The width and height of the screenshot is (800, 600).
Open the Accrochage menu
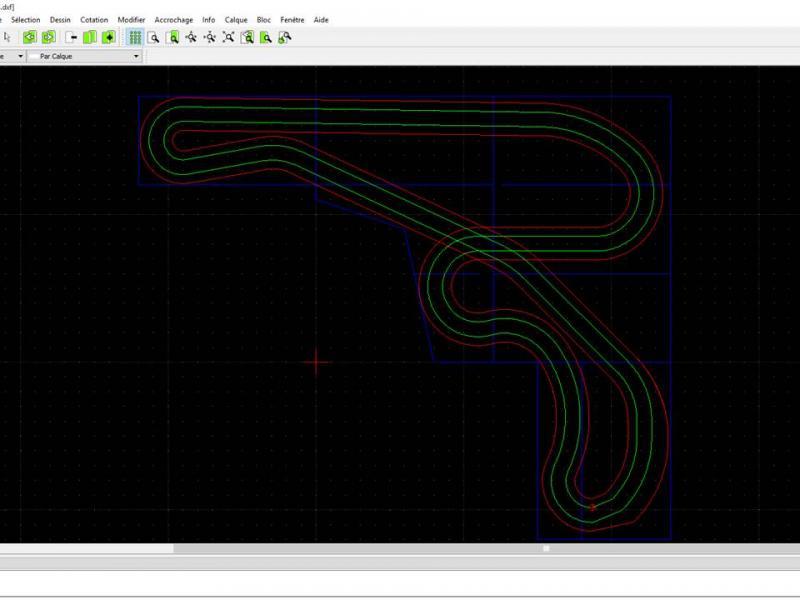pos(173,20)
